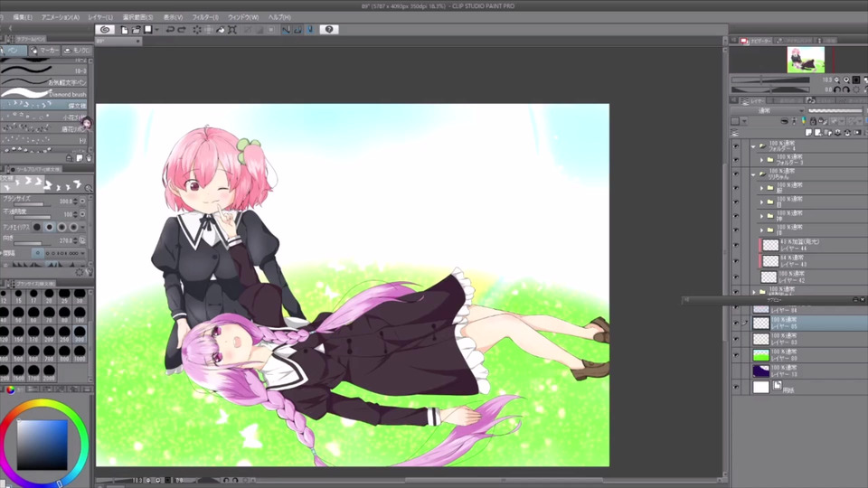
Task: Hide フォルダー 4 via eye icon
Action: point(736,146)
